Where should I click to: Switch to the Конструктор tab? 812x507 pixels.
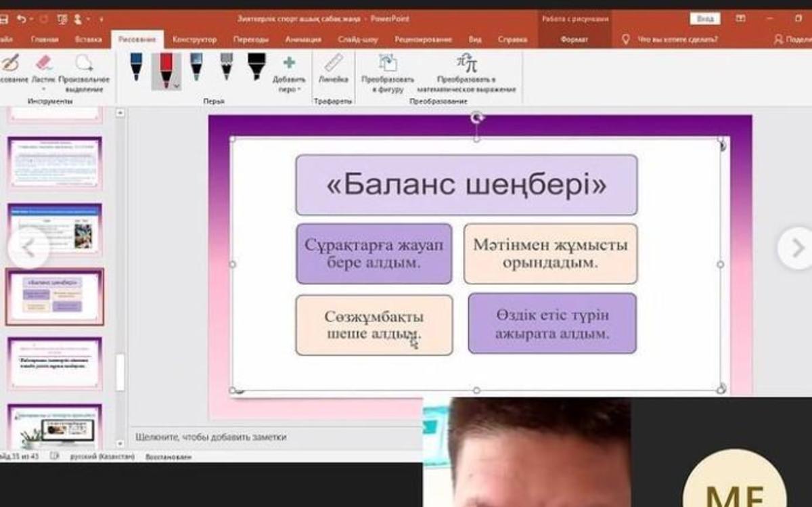194,40
